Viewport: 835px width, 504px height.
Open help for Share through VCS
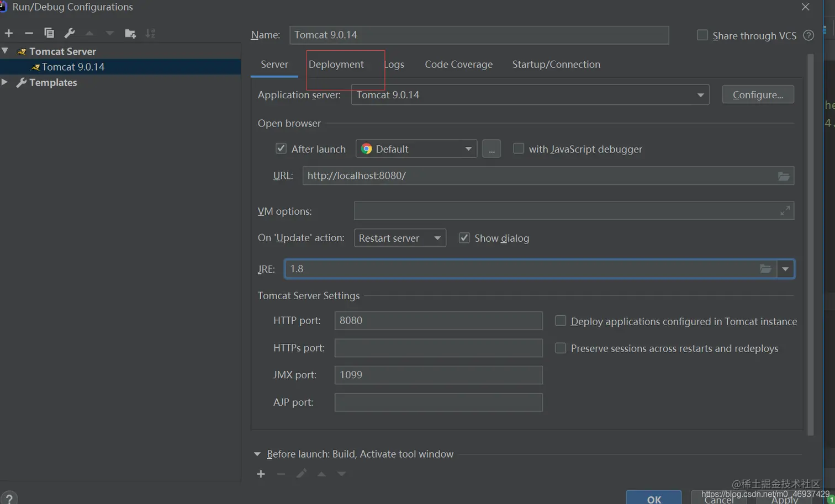tap(808, 35)
